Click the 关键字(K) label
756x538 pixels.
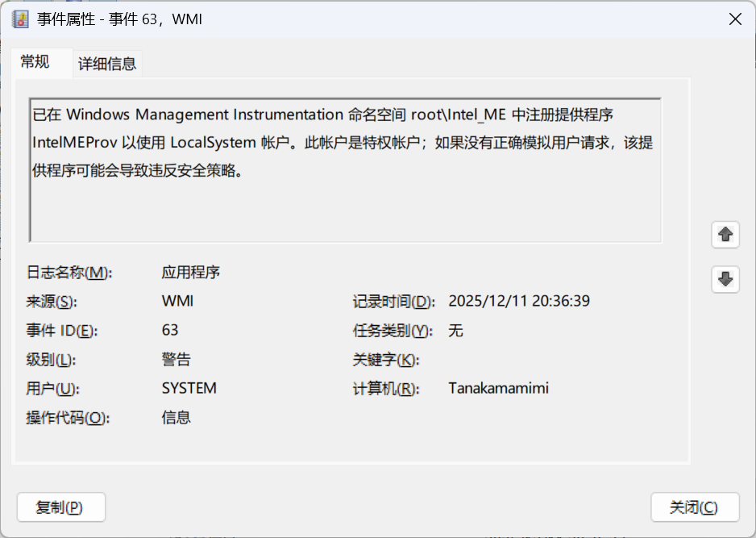(x=386, y=360)
